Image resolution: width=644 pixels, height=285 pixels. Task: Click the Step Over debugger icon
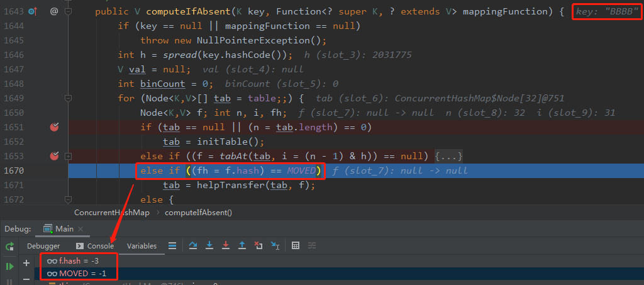tap(192, 245)
